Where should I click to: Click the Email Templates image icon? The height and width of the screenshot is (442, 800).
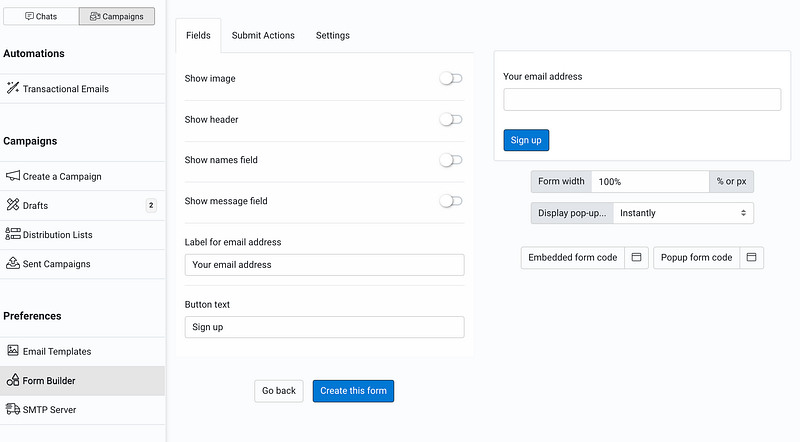(13, 351)
